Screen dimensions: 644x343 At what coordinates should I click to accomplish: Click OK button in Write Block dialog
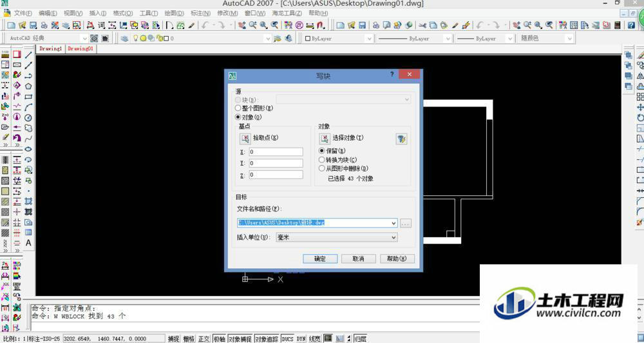[x=320, y=259]
